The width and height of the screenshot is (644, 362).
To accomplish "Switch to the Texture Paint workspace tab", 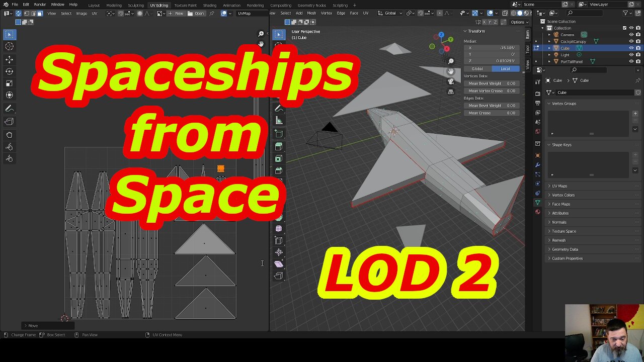I will 185,5.
